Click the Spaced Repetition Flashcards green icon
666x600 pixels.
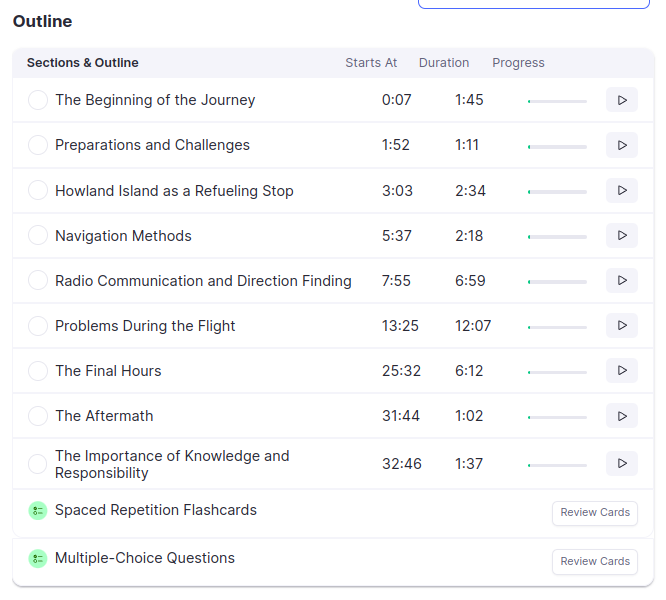pyautogui.click(x=38, y=511)
